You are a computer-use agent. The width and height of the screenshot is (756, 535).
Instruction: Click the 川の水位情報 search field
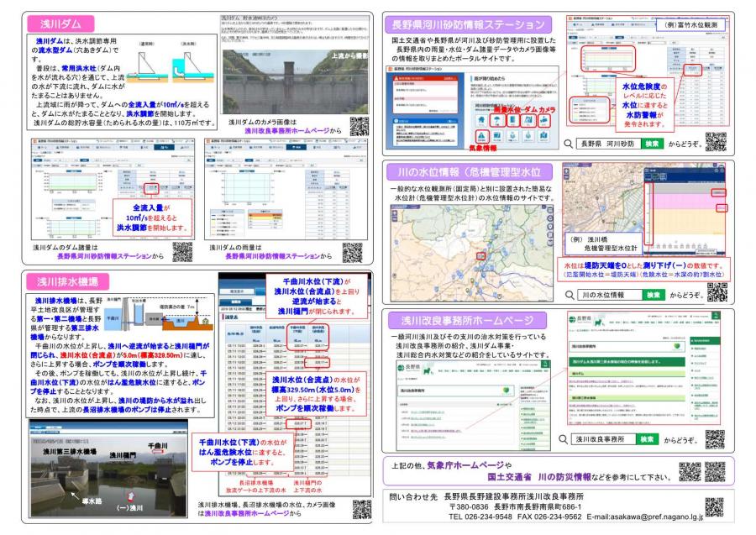tap(610, 295)
